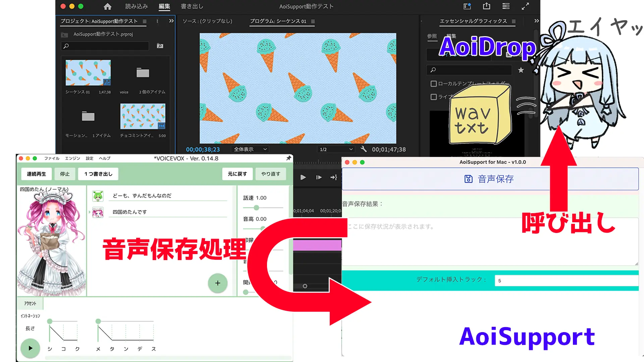
Task: Add new text line with plus button
Action: pyautogui.click(x=218, y=283)
